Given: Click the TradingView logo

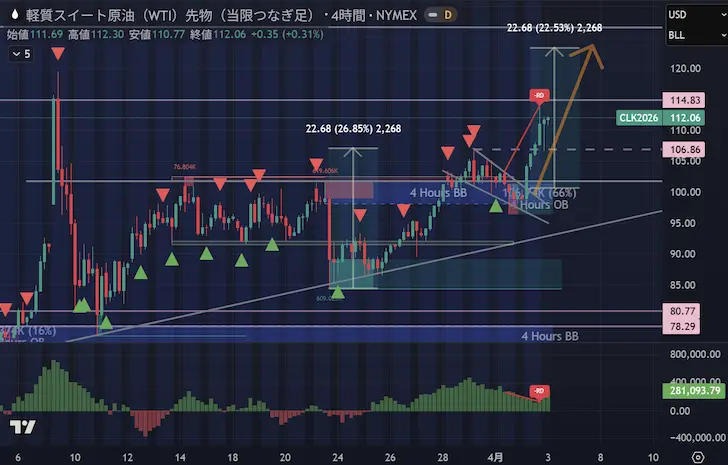Looking at the screenshot, I should [25, 427].
